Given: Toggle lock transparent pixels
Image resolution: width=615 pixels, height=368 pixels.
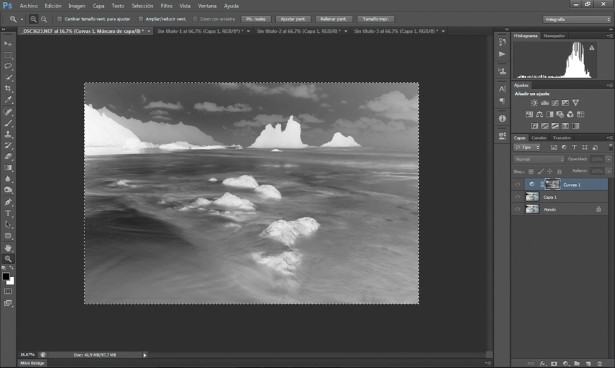Looking at the screenshot, I should tap(531, 171).
